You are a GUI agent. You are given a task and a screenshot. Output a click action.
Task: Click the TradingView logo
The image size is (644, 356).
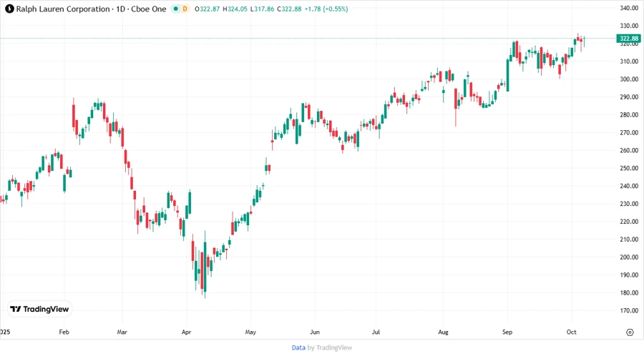pos(39,309)
